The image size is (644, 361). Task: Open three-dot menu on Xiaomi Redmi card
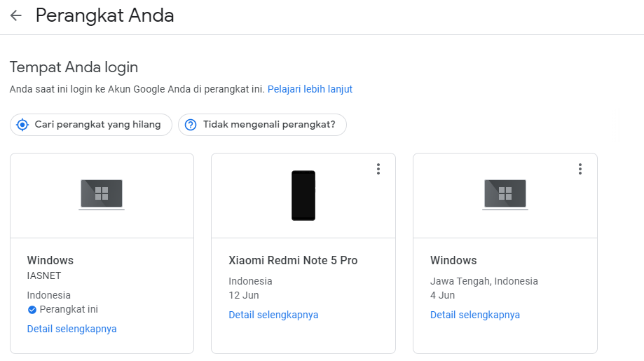[x=378, y=169]
